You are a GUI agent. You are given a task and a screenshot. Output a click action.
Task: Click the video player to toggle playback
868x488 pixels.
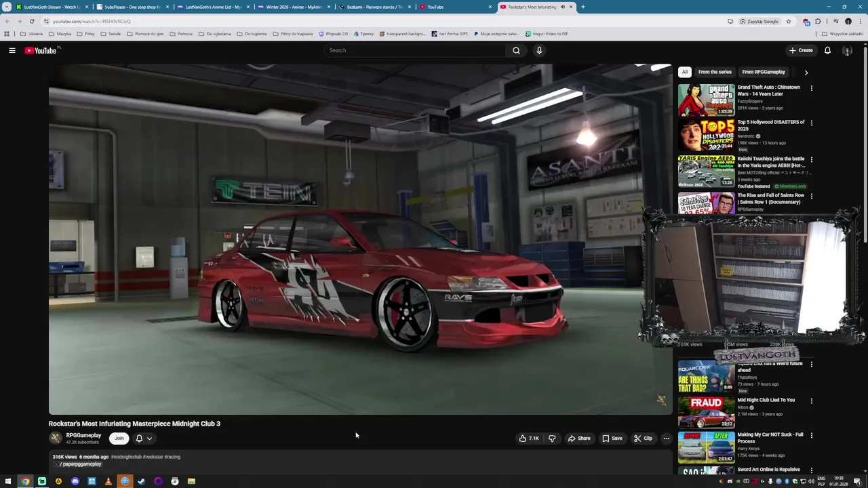point(359,239)
